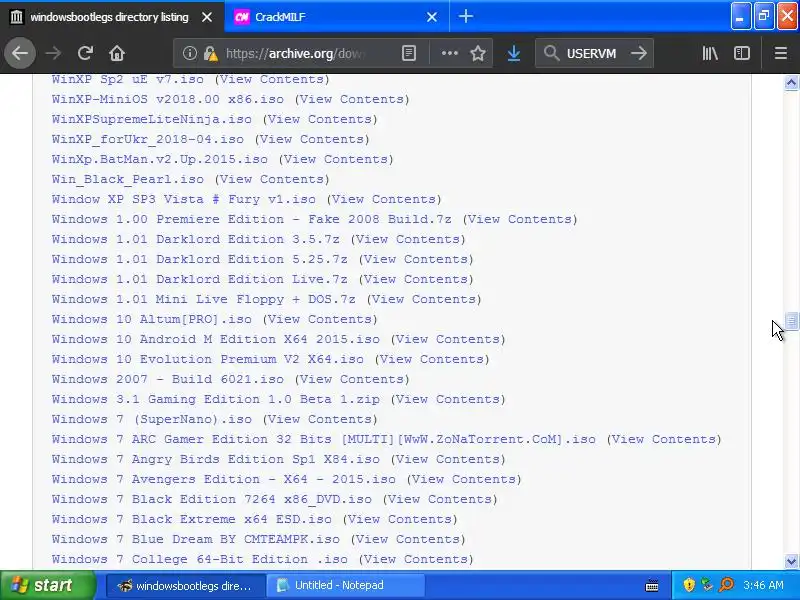The height and width of the screenshot is (600, 800).
Task: Open Windows 1.00 Premiere Edition Fake 2008 Build.7z
Action: tap(252, 219)
